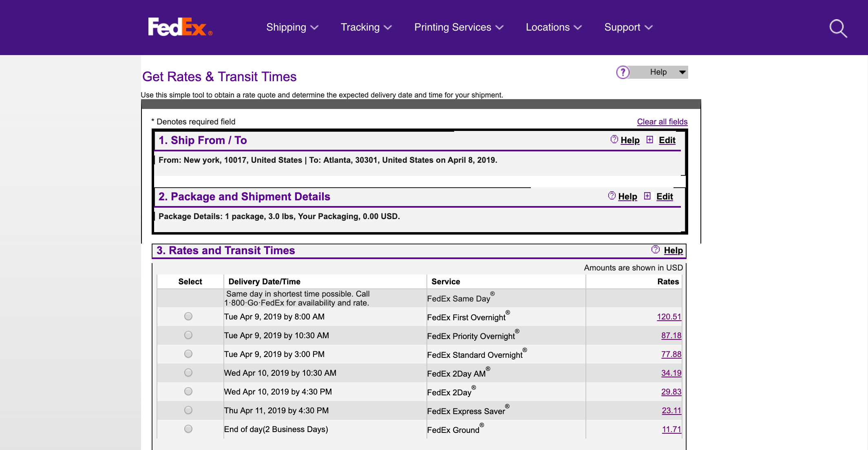
Task: Click the From New york To Atlanta summary
Action: [x=328, y=160]
